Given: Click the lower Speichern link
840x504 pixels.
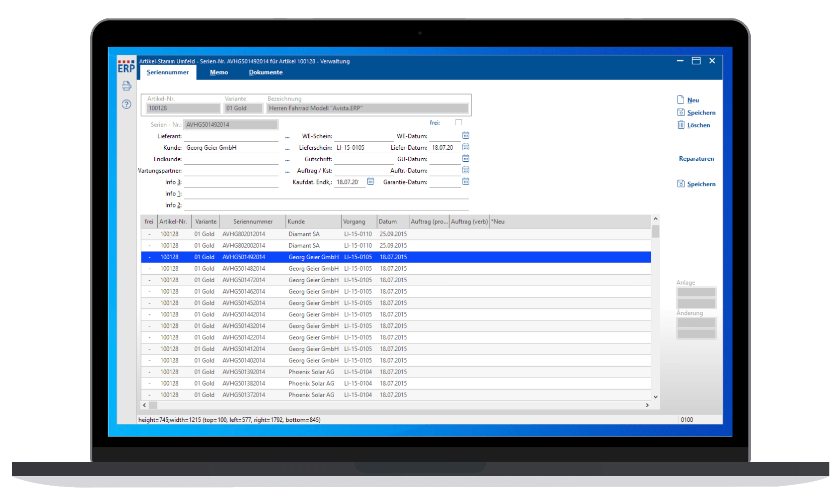Looking at the screenshot, I should click(701, 184).
